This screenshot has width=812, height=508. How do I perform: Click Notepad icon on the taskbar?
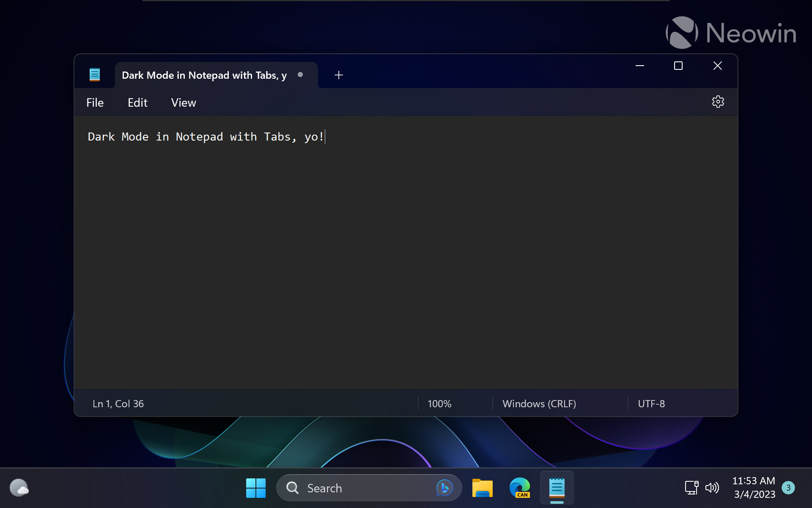tap(557, 488)
